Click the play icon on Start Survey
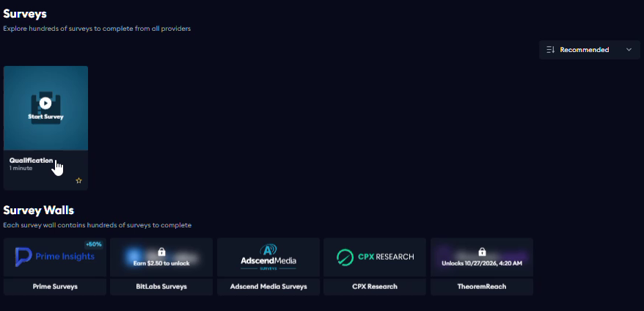The height and width of the screenshot is (311, 644). click(x=45, y=103)
